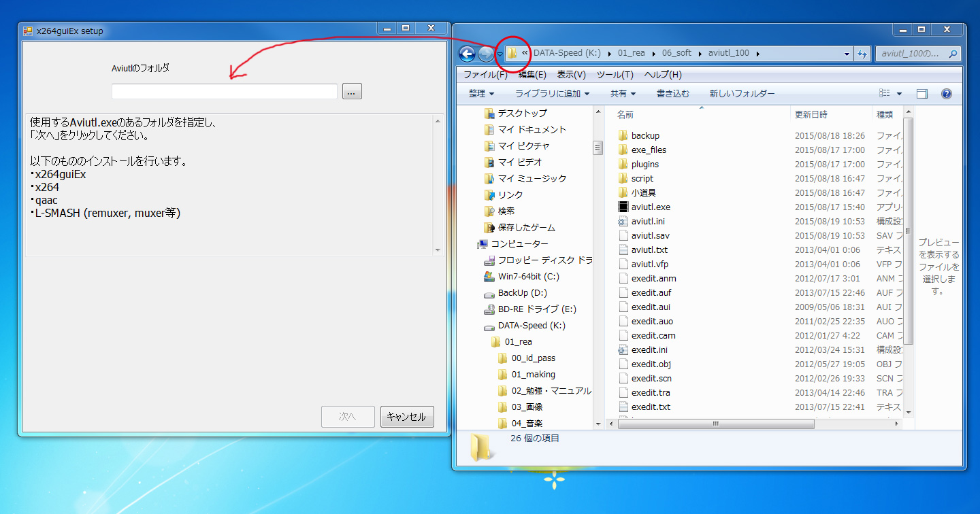Click 06_soft in address breadcrumb
This screenshot has height=514, width=980.
pyautogui.click(x=675, y=54)
